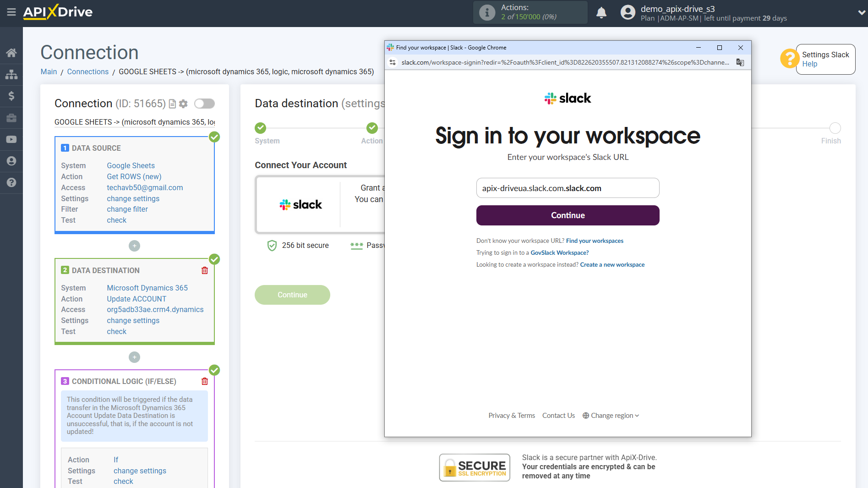Open the connections hierarchy icon in the sidebar
This screenshot has width=868, height=488.
click(11, 74)
